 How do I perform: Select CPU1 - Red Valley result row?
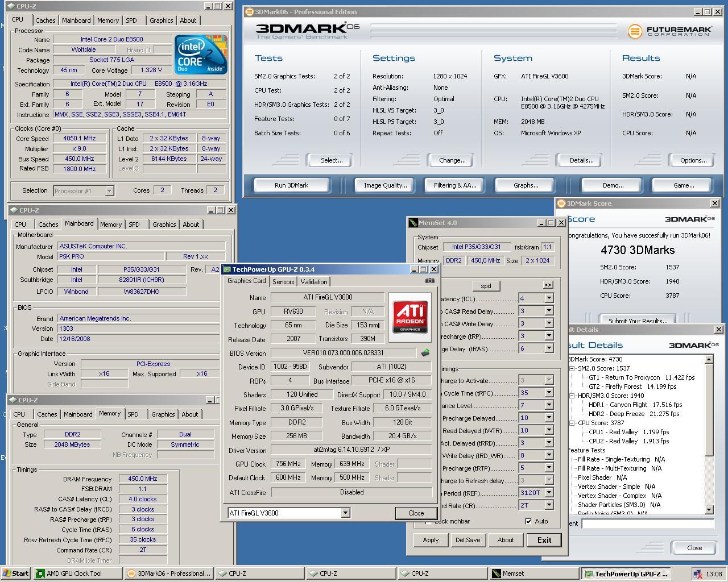tap(629, 432)
